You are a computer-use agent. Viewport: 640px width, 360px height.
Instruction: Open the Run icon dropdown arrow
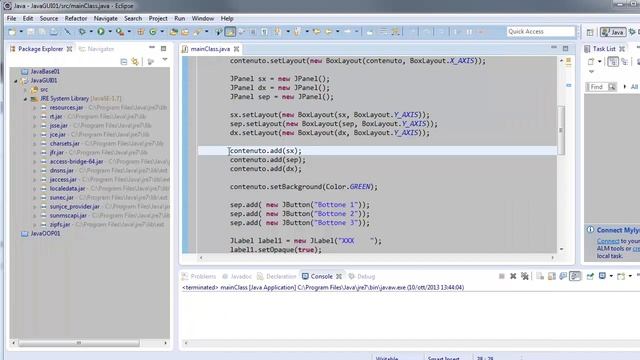point(110,31)
